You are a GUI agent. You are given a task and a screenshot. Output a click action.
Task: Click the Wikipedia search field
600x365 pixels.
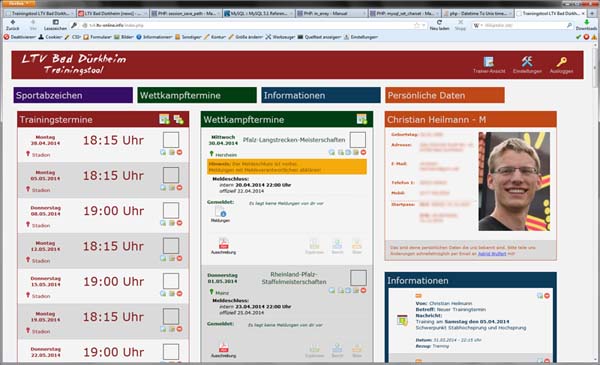522,25
